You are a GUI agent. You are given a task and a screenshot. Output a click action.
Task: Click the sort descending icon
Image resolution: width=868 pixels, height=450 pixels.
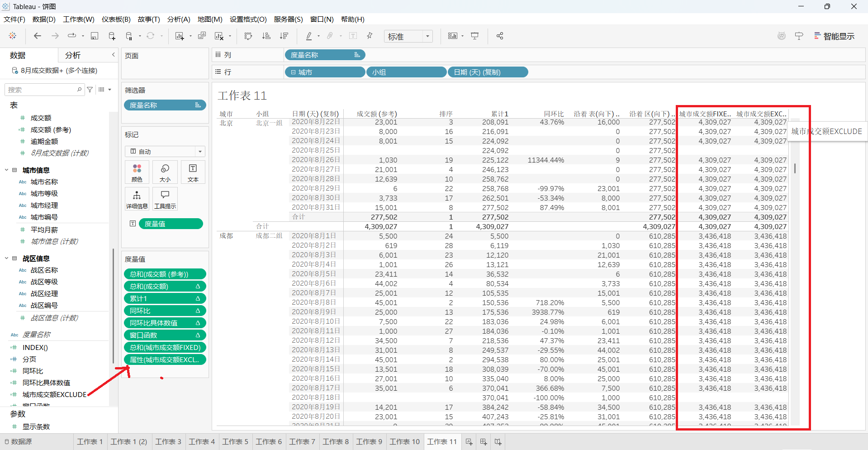click(x=284, y=36)
